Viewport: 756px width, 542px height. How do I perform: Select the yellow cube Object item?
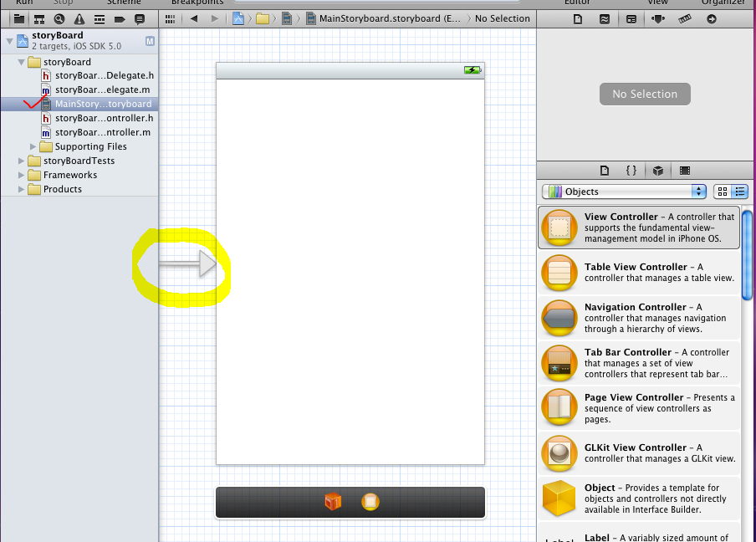point(639,499)
